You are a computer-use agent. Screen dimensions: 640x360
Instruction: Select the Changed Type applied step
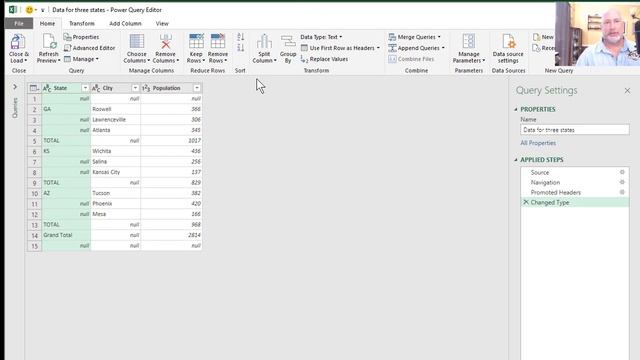(x=575, y=202)
